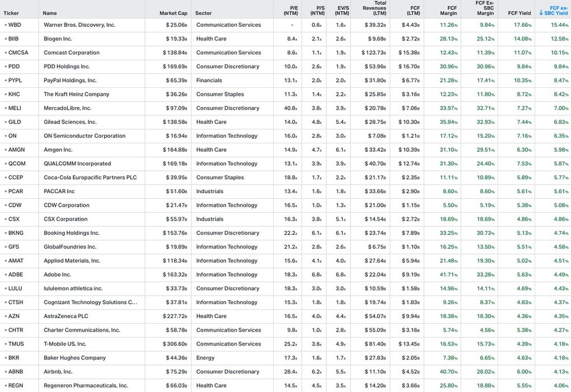
Task: Click the EV/S (NTM) column header
Action: 343,10
